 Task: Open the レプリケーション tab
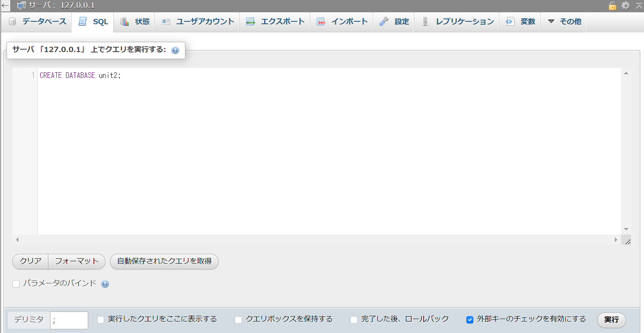coord(457,22)
